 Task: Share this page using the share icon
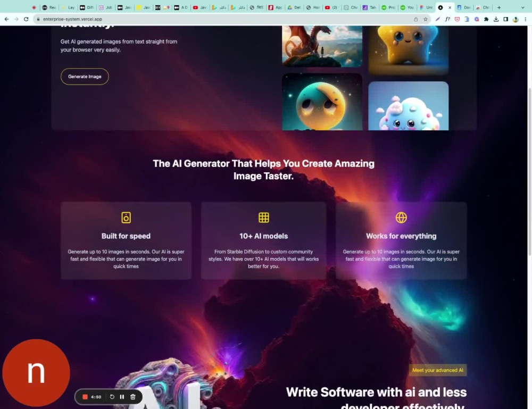tap(415, 19)
